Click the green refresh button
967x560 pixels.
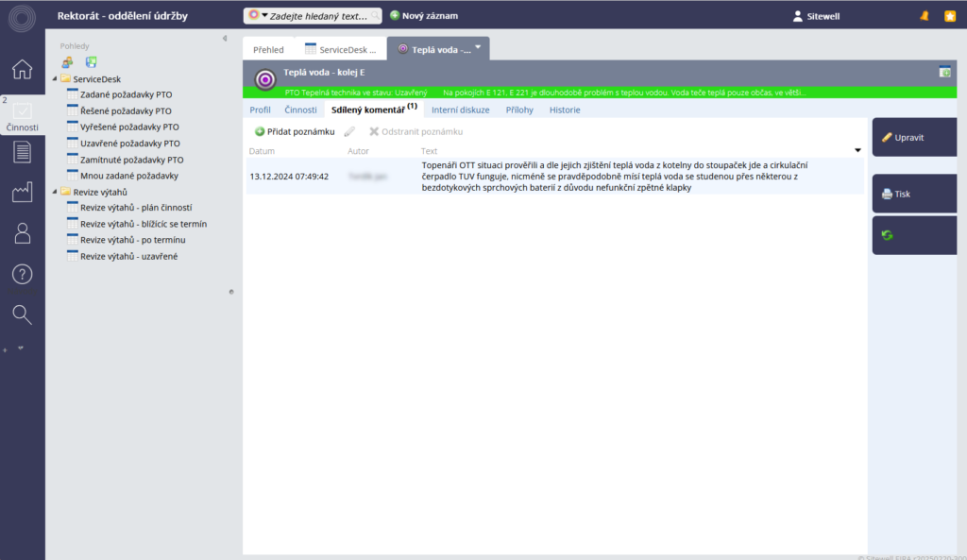click(914, 235)
